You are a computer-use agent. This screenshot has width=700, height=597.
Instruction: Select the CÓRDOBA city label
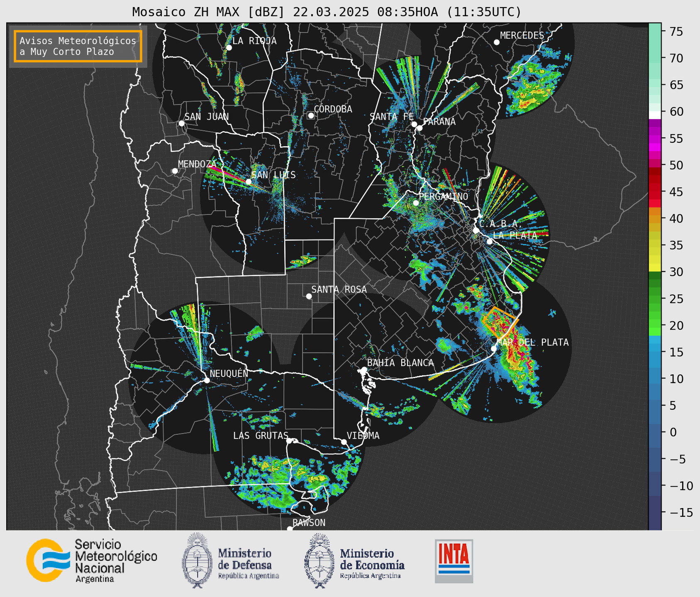click(x=333, y=109)
